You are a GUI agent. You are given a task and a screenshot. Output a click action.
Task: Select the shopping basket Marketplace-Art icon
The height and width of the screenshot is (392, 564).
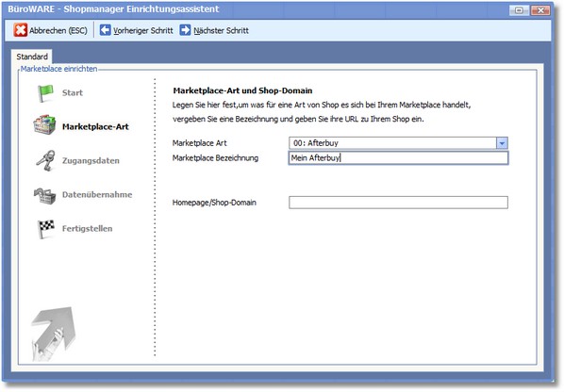44,125
